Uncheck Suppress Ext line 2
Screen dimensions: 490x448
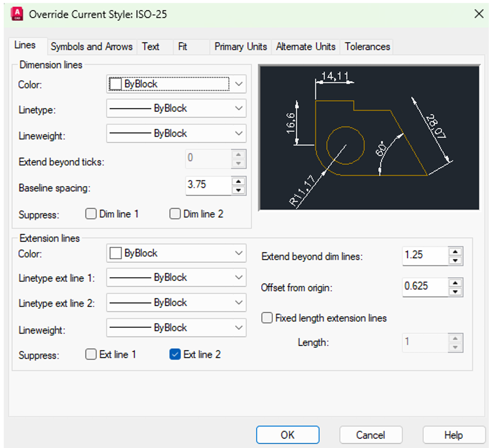pos(175,354)
